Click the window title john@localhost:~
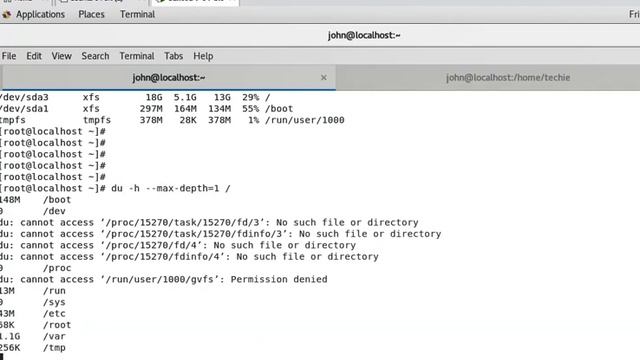Viewport: 640px width, 360px height. coord(364,36)
